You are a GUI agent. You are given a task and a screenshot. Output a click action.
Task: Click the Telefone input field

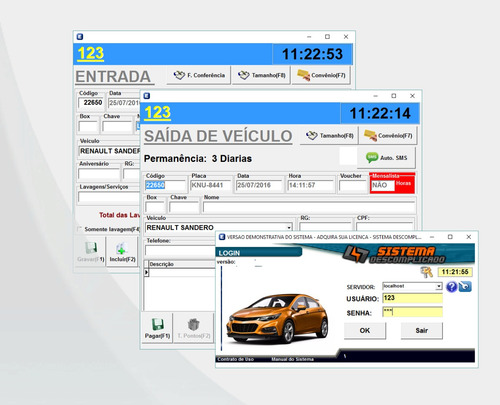click(180, 250)
